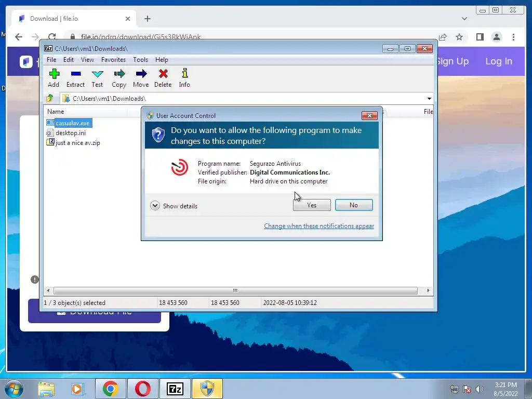
Task: Toggle Chrome side panel icon
Action: pyautogui.click(x=480, y=37)
